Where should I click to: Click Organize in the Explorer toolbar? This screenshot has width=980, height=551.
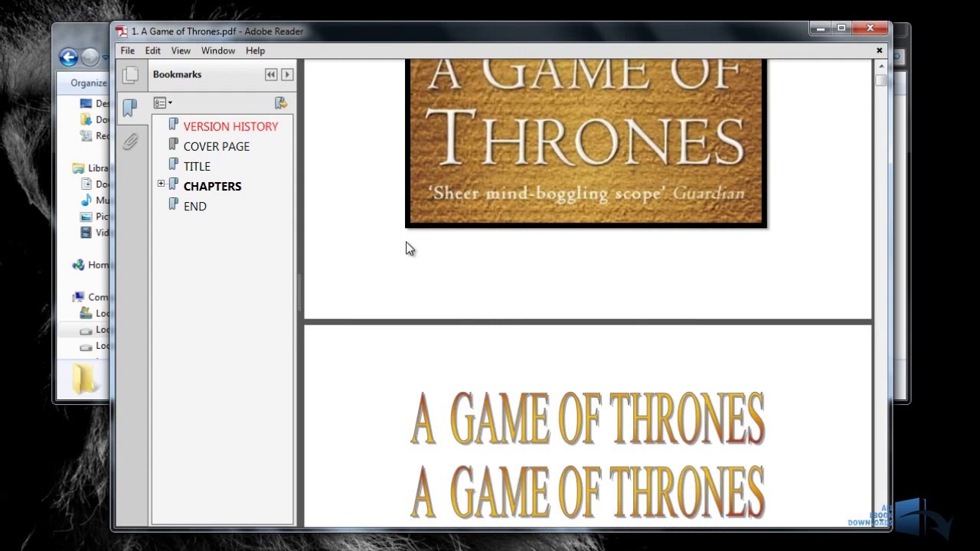point(89,83)
